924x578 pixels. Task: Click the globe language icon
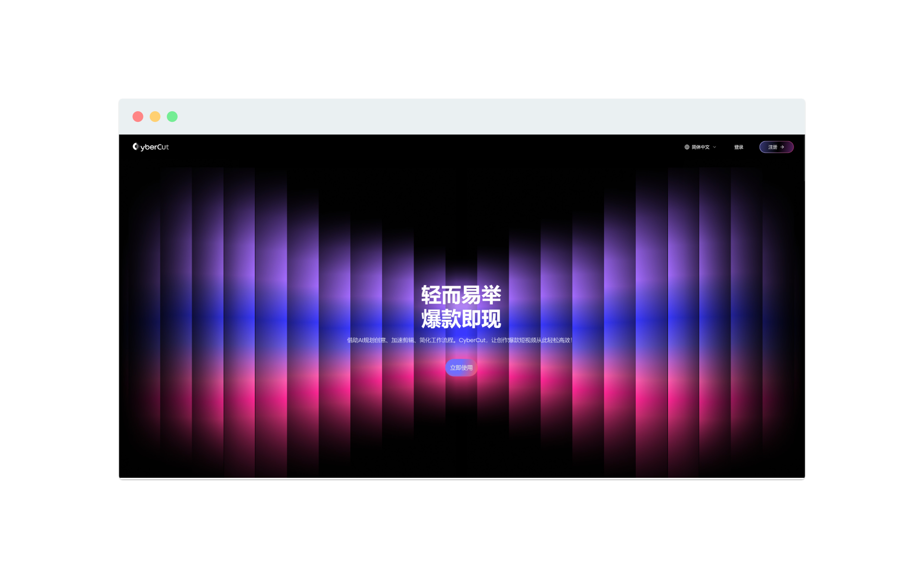(687, 147)
